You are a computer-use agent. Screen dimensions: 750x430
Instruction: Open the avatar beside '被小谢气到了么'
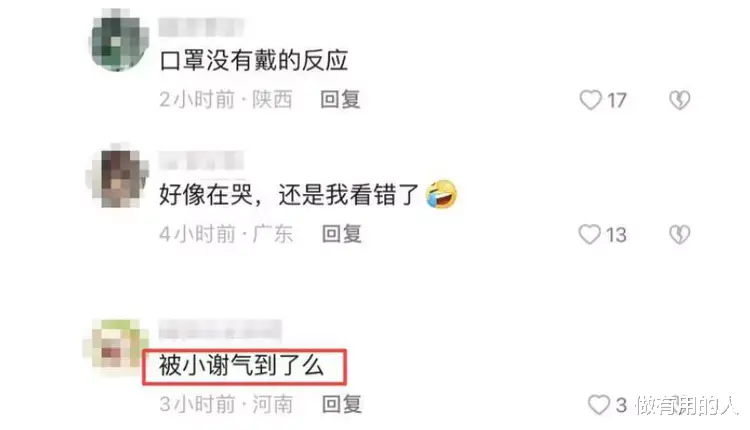click(115, 345)
